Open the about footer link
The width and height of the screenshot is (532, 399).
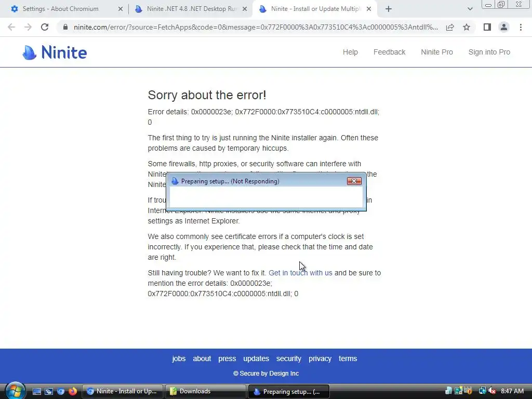[x=202, y=358]
